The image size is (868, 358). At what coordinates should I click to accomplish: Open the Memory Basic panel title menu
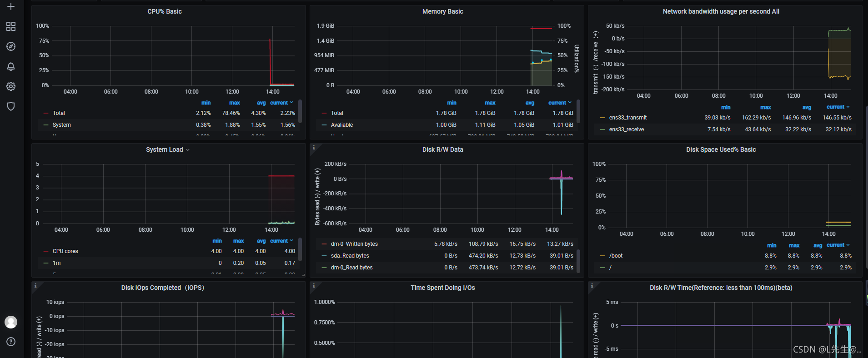(x=443, y=11)
